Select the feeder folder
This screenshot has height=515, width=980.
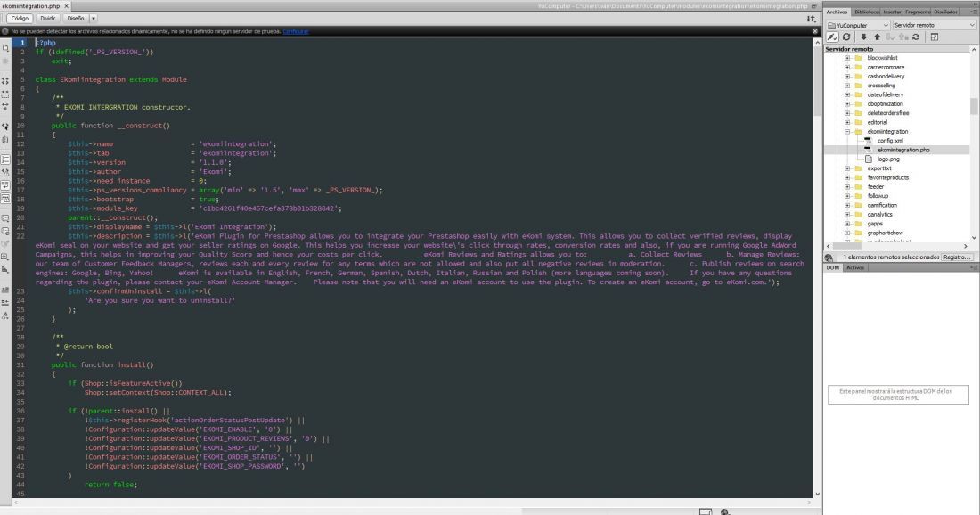(876, 187)
